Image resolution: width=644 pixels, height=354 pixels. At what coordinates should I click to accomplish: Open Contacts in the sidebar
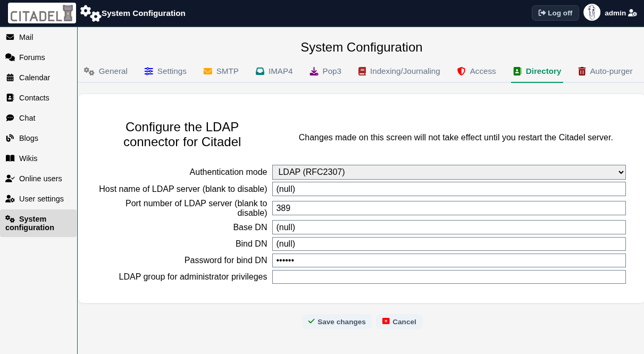[38, 98]
